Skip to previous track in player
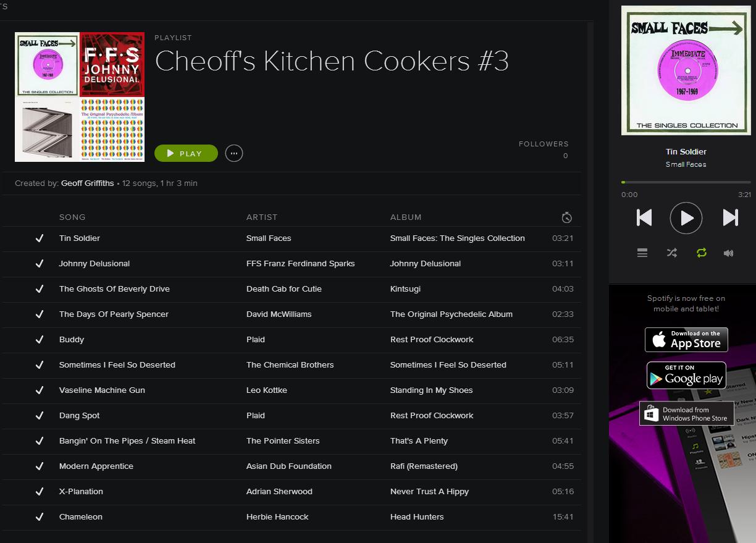756x543 pixels. (x=644, y=217)
